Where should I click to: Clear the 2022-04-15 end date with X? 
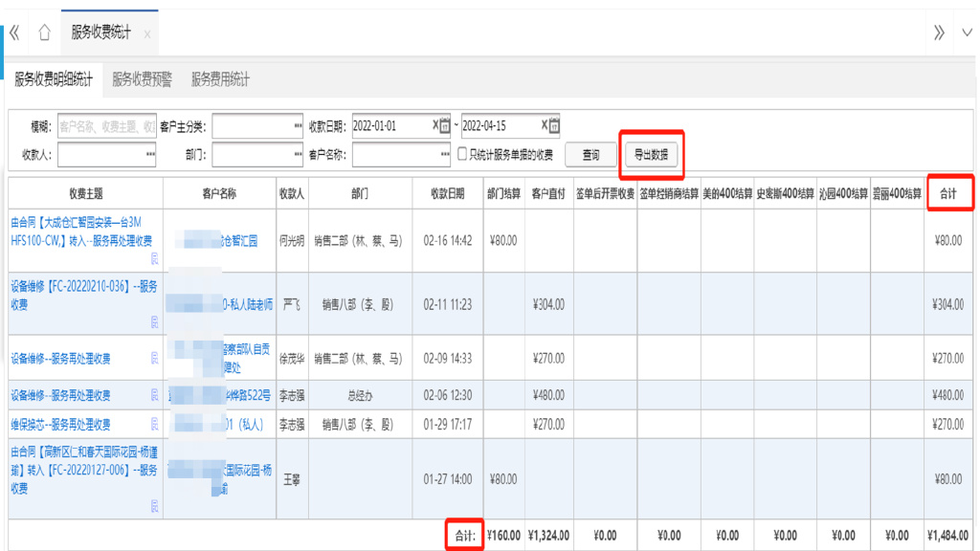[x=544, y=126]
